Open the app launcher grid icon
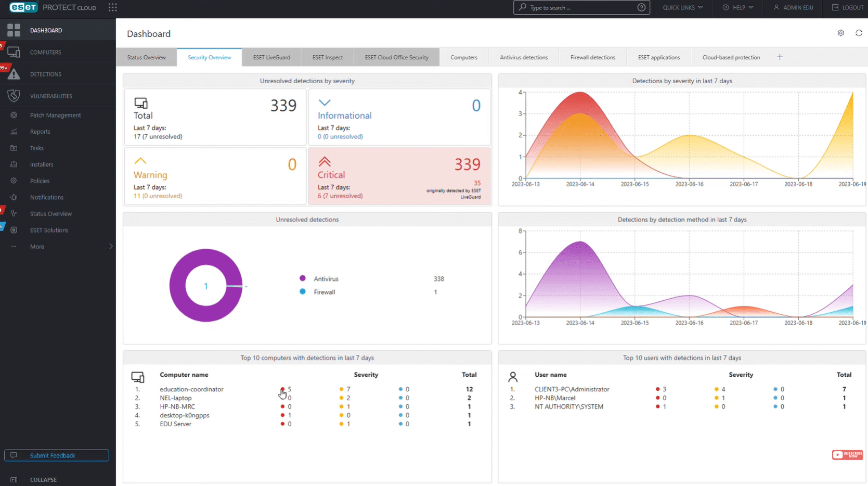 click(x=113, y=7)
